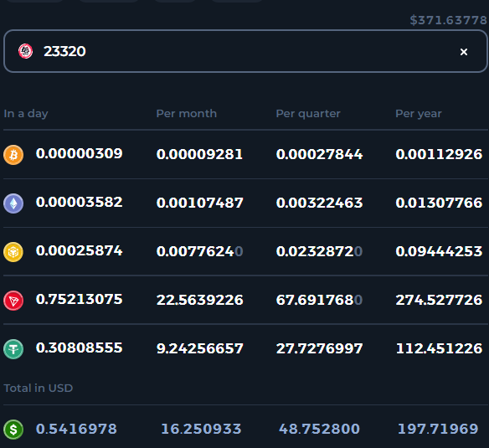Select the In a day column header
Image resolution: width=489 pixels, height=448 pixels.
click(x=26, y=114)
